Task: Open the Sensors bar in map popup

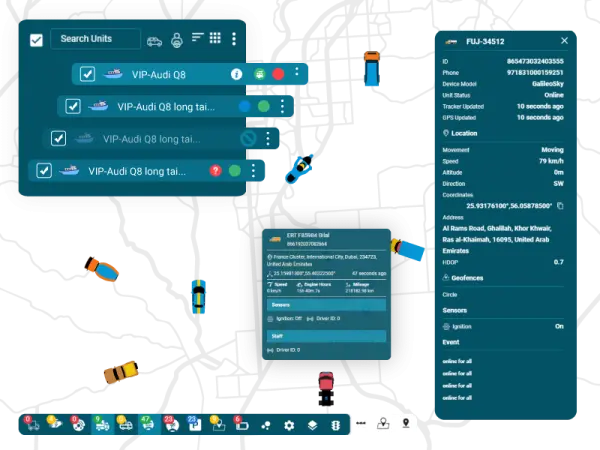Action: coord(326,305)
